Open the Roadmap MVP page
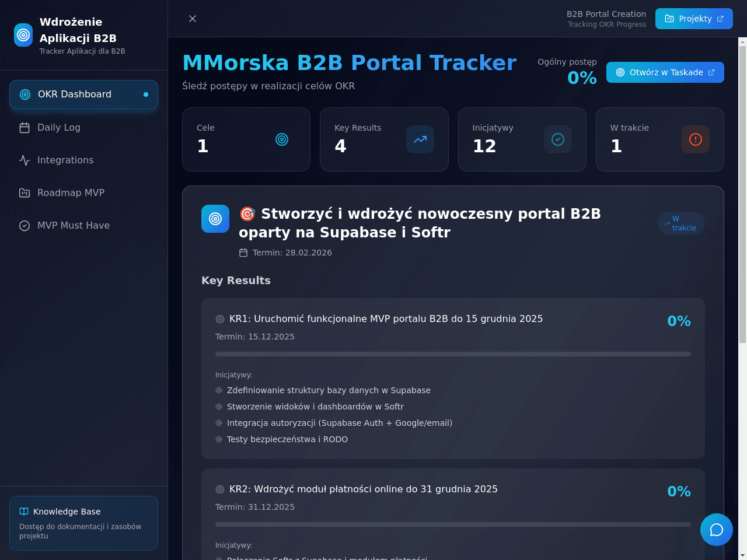 coord(83,192)
